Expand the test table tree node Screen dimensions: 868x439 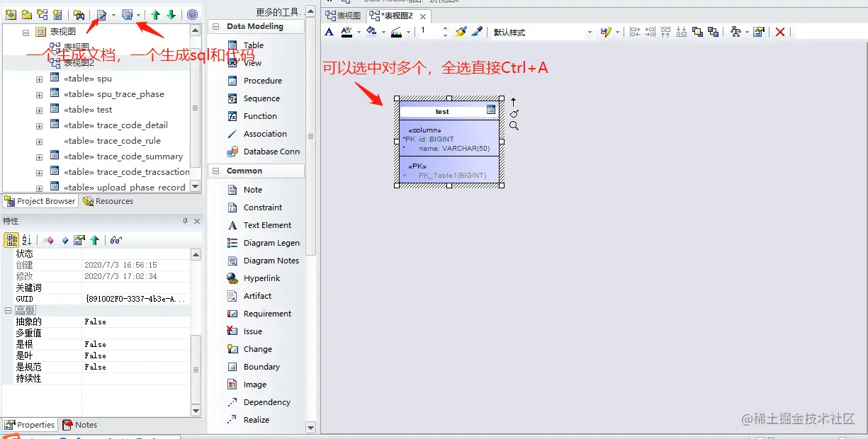(39, 110)
